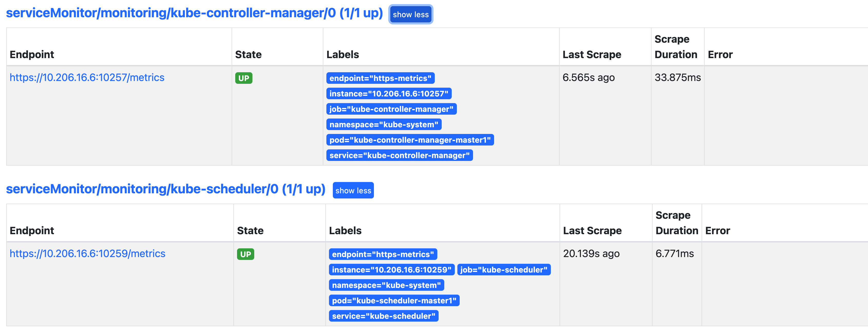Collapse kube-controller-manager targets with show less
The image size is (868, 327).
[410, 14]
